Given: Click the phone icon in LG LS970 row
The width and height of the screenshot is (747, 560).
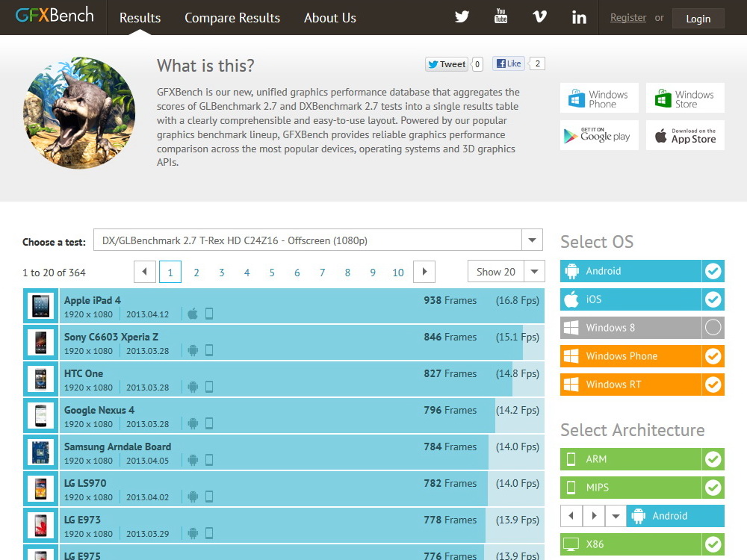Looking at the screenshot, I should pos(208,497).
